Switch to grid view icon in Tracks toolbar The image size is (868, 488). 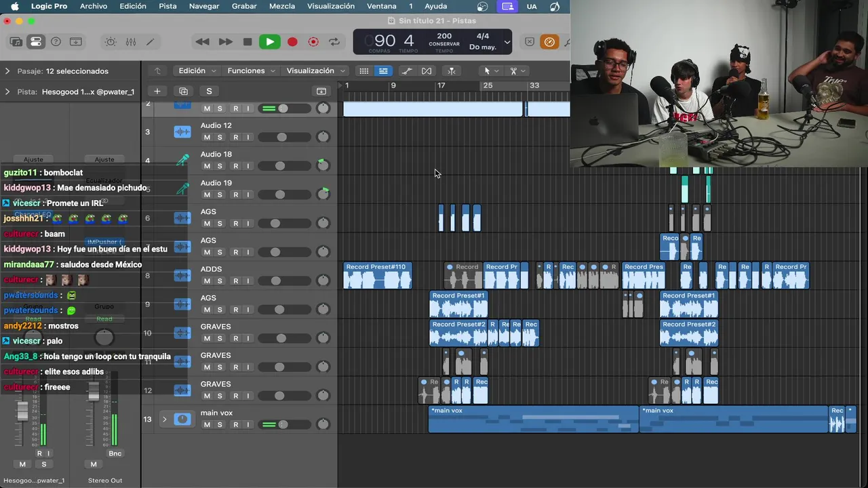364,70
